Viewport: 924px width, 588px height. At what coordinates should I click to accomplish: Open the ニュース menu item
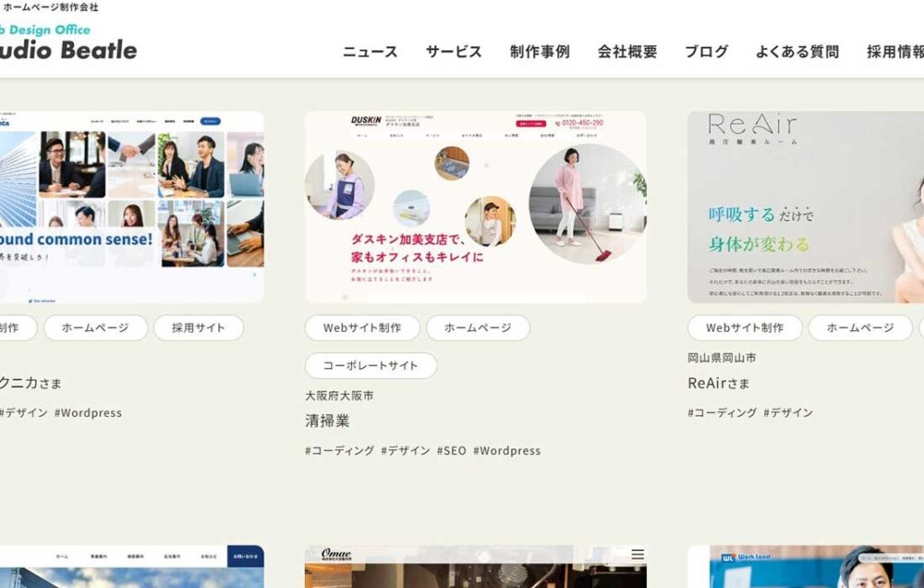[370, 52]
